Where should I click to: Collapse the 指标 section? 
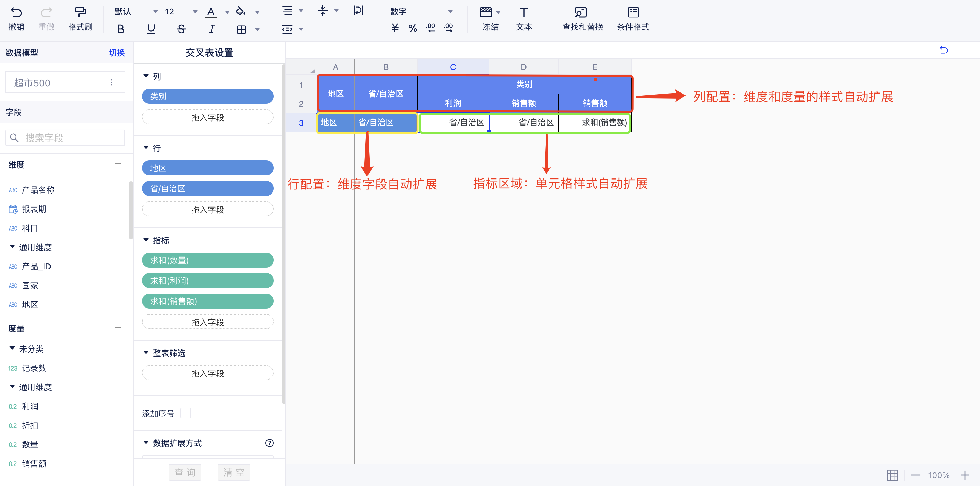pos(146,240)
